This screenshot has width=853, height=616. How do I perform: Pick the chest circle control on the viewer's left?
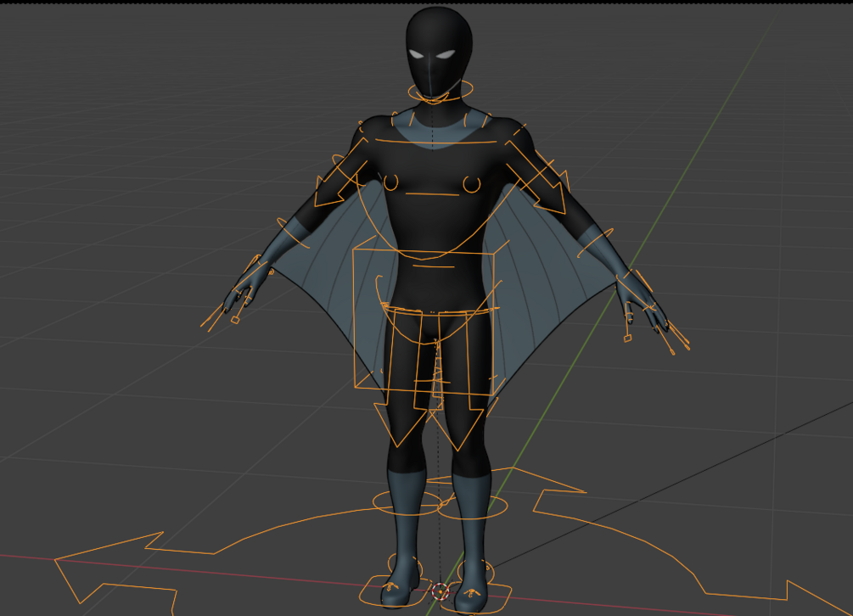click(x=390, y=182)
